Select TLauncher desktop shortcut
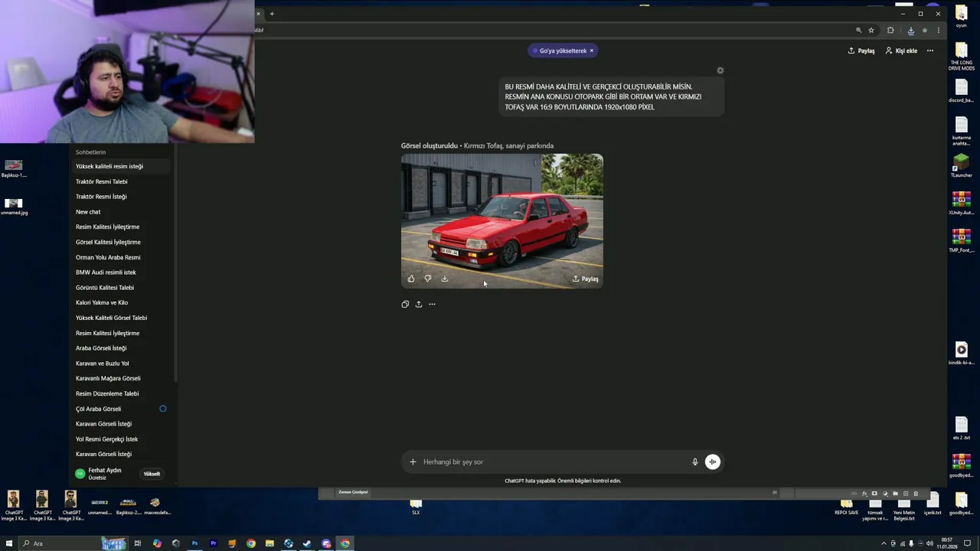980x551 pixels. [x=961, y=167]
